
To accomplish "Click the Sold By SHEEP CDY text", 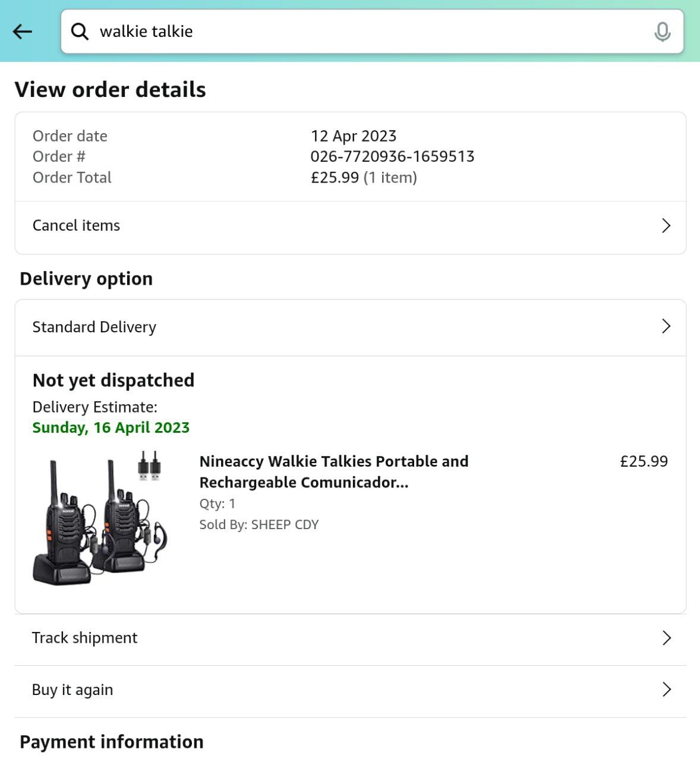I will pos(259,524).
